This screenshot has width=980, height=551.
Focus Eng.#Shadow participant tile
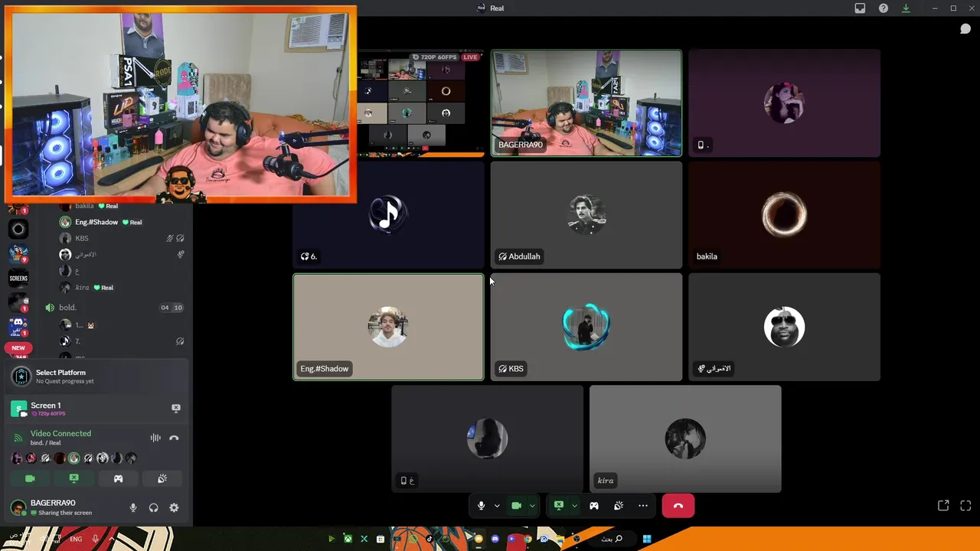388,327
